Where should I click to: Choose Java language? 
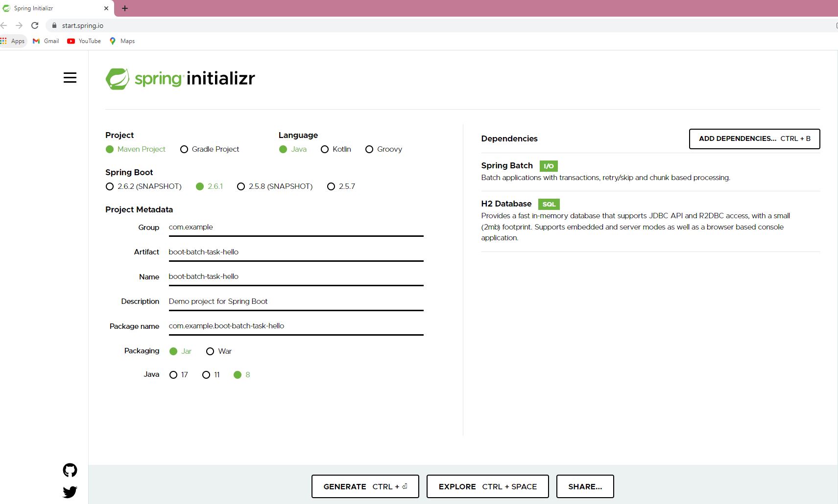point(293,149)
